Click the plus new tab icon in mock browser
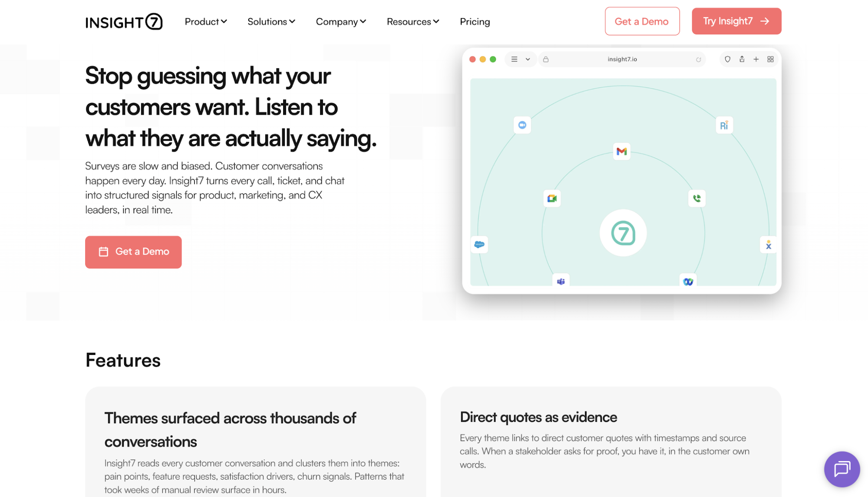 coord(756,60)
